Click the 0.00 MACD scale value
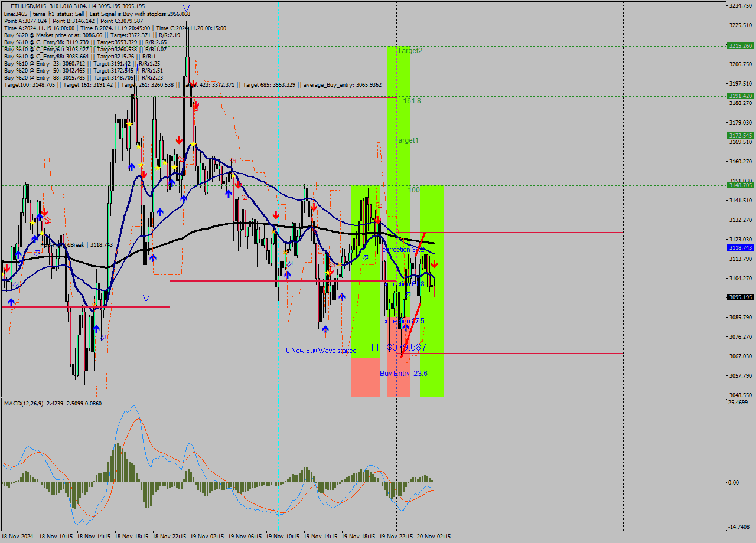Image resolution: width=756 pixels, height=543 pixels. 735,482
